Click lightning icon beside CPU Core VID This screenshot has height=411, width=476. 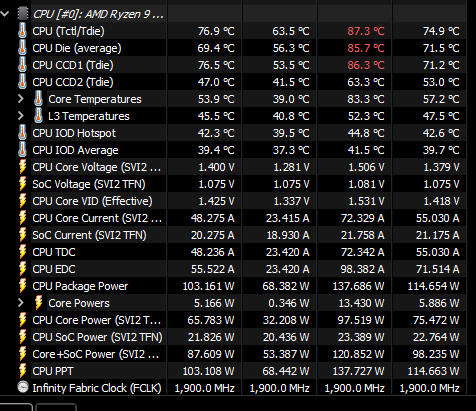[x=22, y=201]
